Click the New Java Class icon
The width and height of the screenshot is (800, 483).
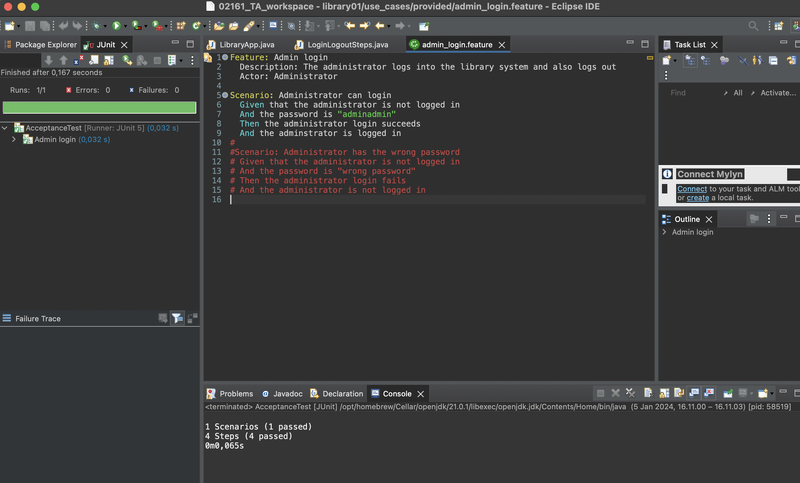196,26
